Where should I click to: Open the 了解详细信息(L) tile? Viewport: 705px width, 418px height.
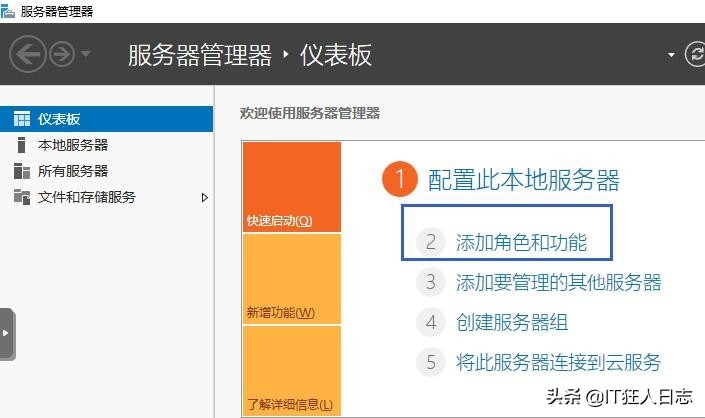coord(292,371)
